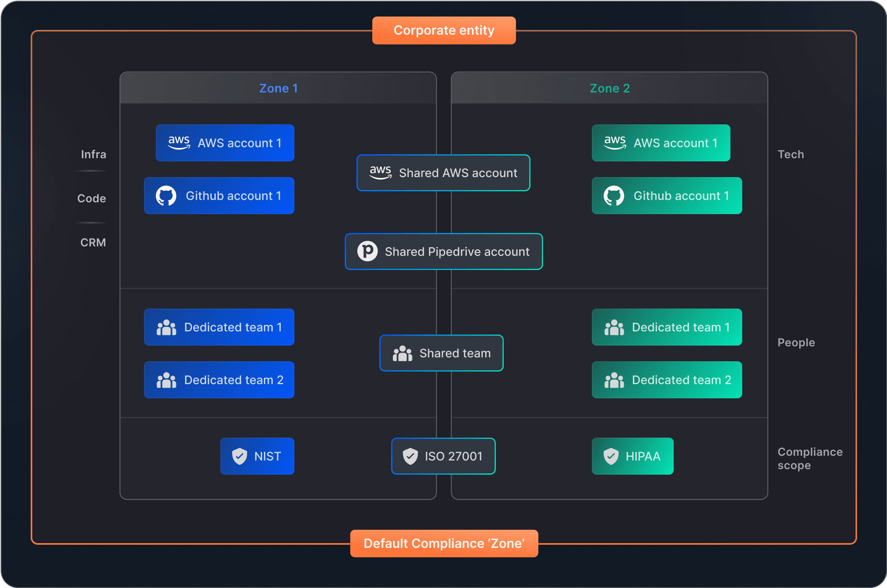This screenshot has height=588, width=887.
Task: Click the people icon in Zone 1 Dedicated team 2
Action: coord(166,380)
